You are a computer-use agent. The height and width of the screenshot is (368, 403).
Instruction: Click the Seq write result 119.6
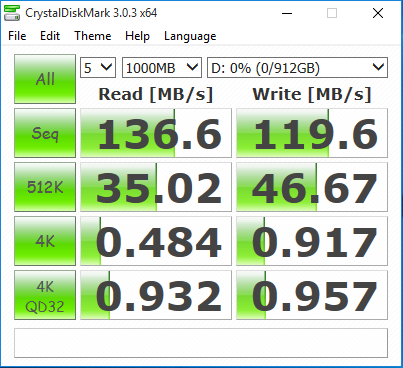[312, 133]
